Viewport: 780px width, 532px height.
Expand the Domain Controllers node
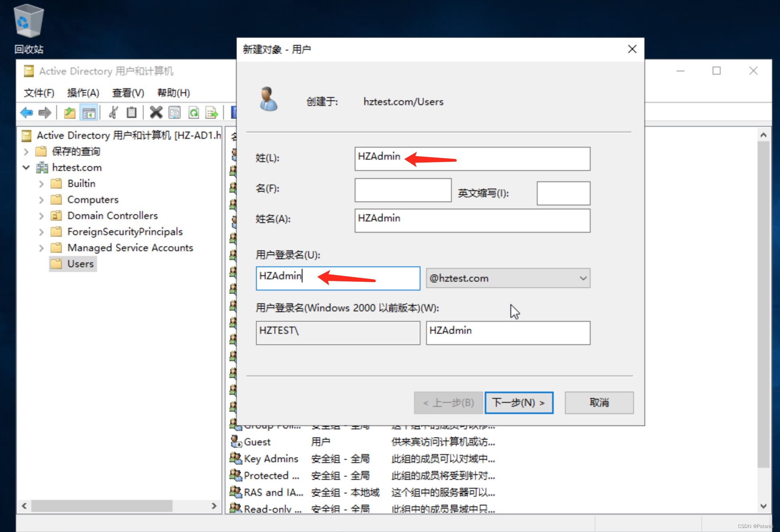(x=41, y=216)
